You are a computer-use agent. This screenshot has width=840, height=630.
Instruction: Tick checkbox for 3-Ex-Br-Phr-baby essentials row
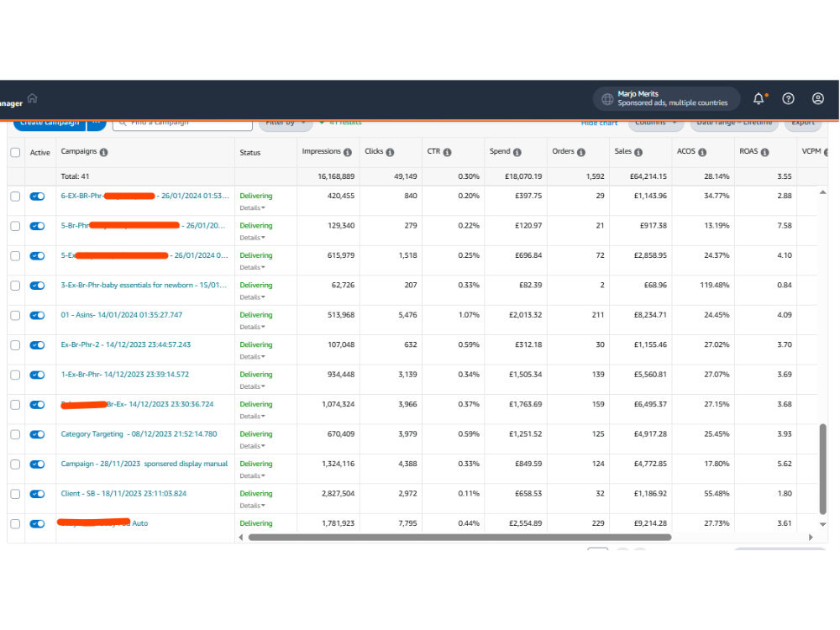(x=15, y=286)
